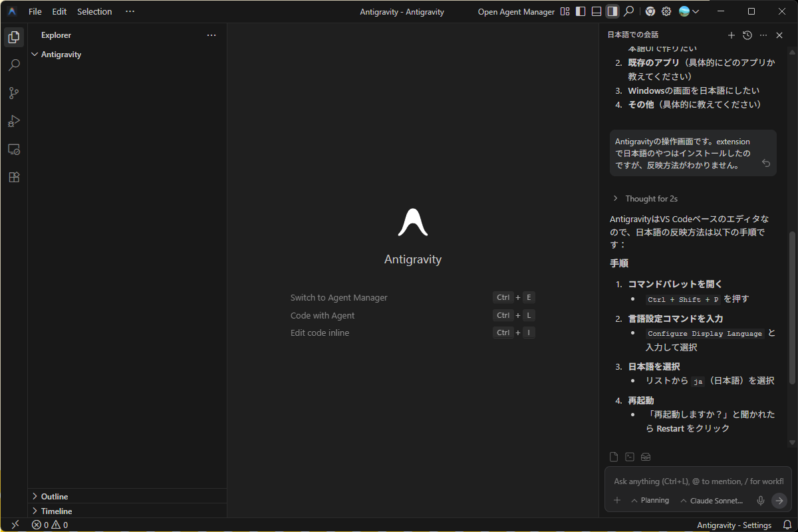Screen dimensions: 798x532
Task: Open conversation history in chat panel
Action: (x=747, y=35)
